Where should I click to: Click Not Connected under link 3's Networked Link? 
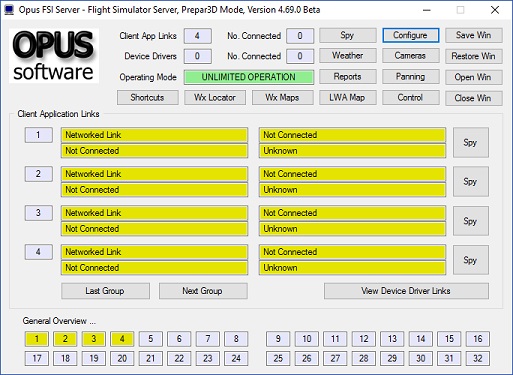(154, 229)
